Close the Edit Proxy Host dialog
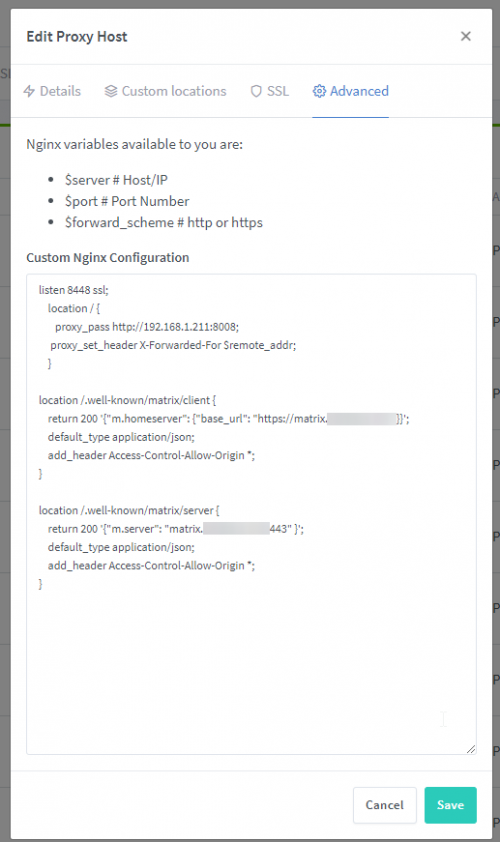 [466, 36]
